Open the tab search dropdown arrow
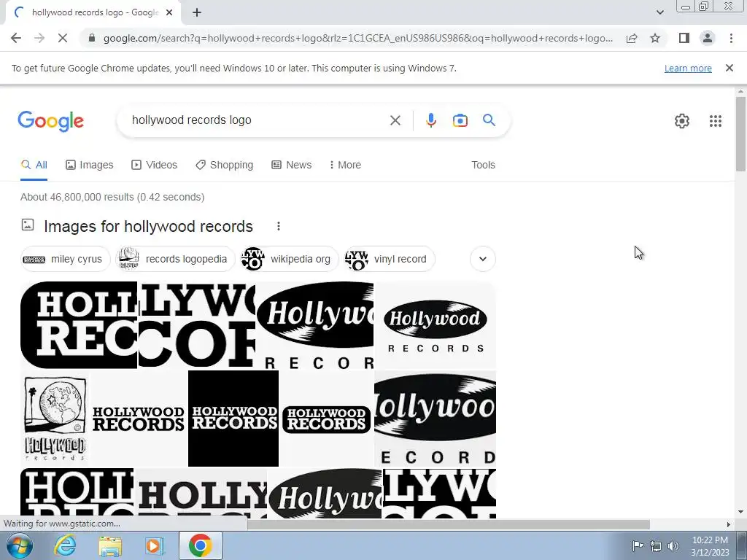Screen dimensions: 747x560 (659, 13)
